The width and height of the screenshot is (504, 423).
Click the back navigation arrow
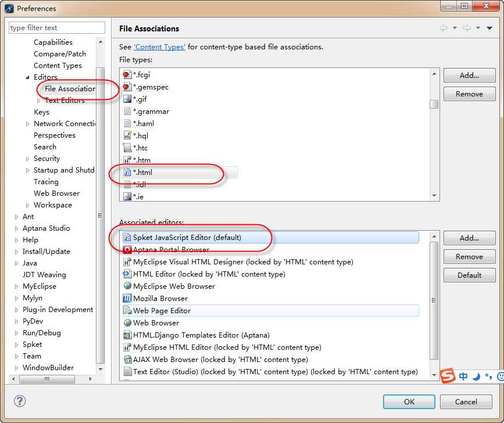click(x=443, y=28)
